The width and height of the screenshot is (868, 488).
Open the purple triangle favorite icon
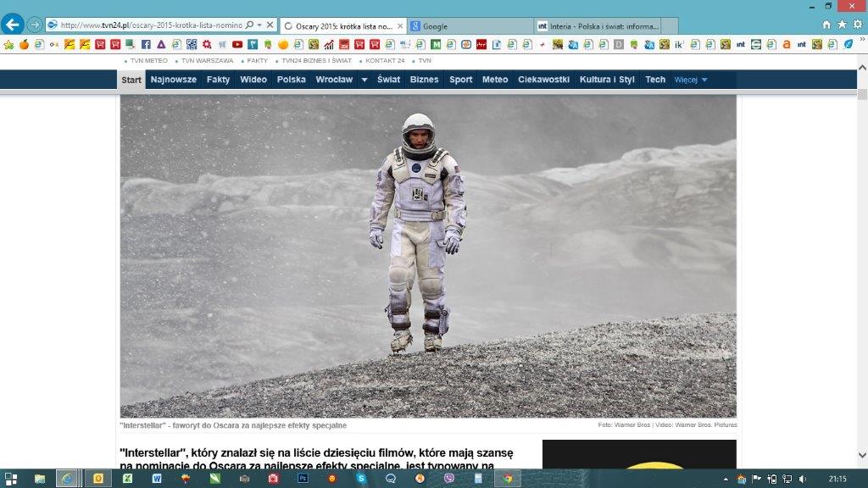161,44
